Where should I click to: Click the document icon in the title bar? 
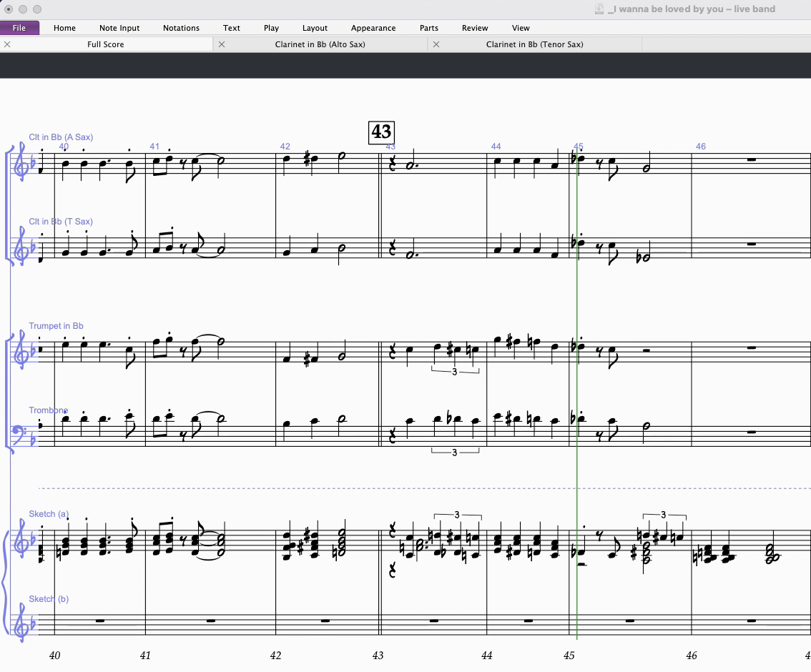(x=599, y=9)
